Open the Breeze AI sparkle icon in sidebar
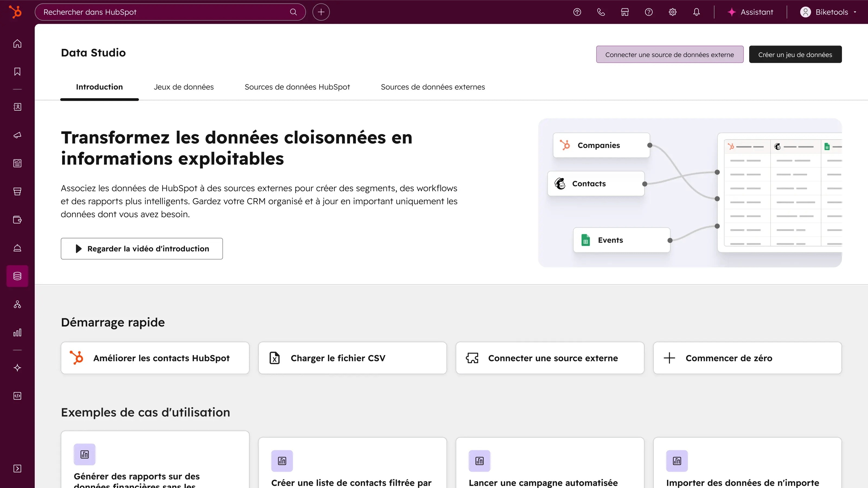Screen dimensions: 868x488 [x=17, y=368]
